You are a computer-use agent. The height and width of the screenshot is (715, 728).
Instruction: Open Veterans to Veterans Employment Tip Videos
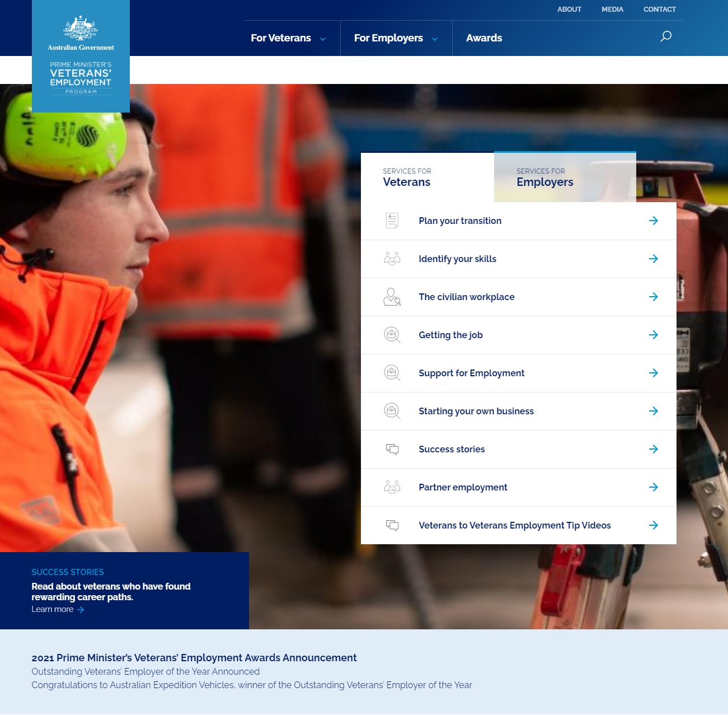(514, 525)
